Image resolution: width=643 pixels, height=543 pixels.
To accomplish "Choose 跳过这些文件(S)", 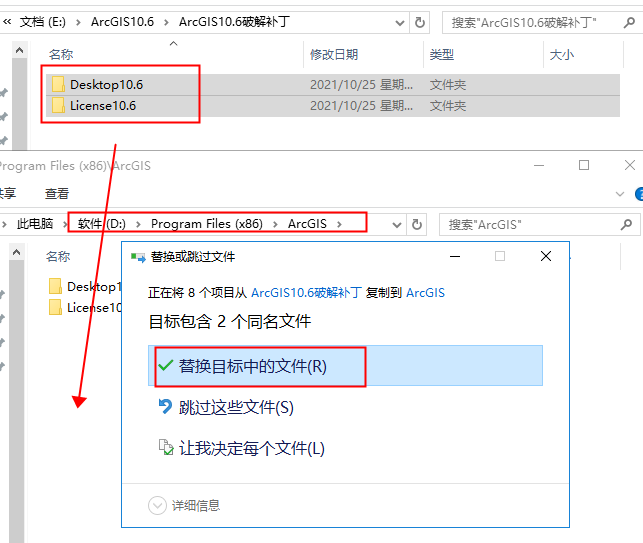I will coord(236,407).
